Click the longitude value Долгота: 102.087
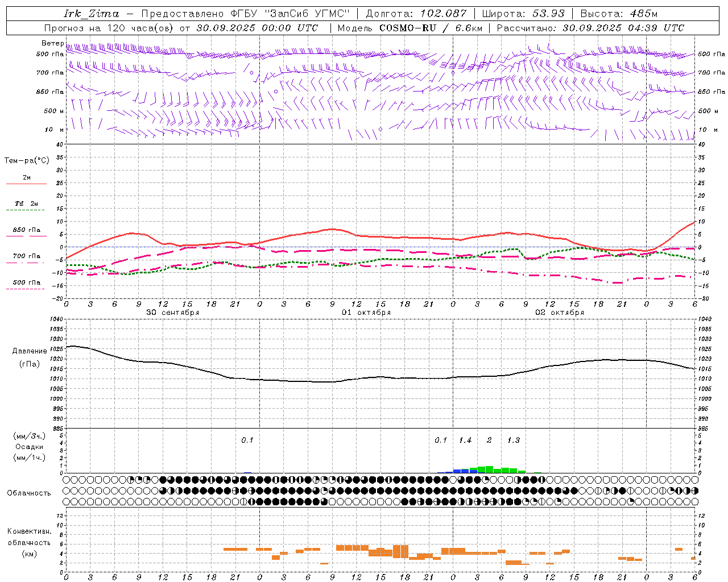This screenshot has height=582, width=728. (416, 14)
